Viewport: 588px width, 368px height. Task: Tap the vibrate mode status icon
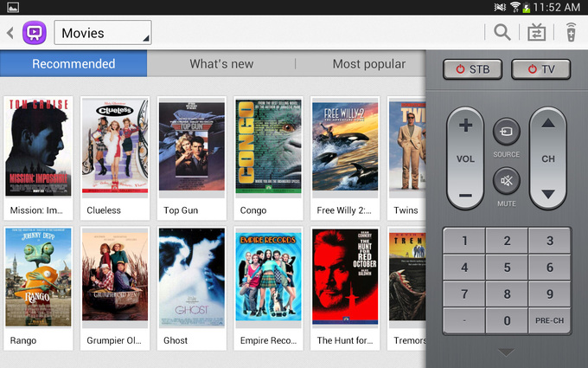[500, 7]
